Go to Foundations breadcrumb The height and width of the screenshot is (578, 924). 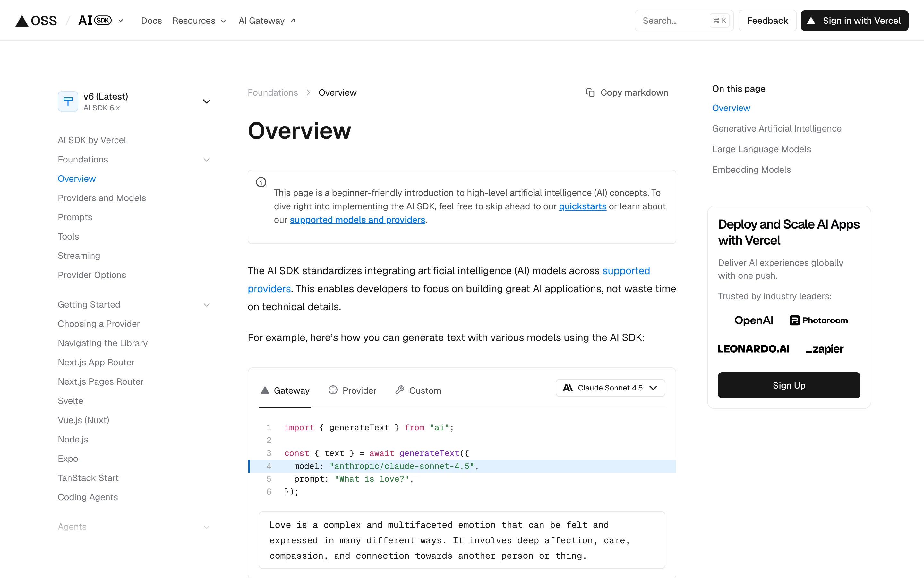(x=273, y=92)
